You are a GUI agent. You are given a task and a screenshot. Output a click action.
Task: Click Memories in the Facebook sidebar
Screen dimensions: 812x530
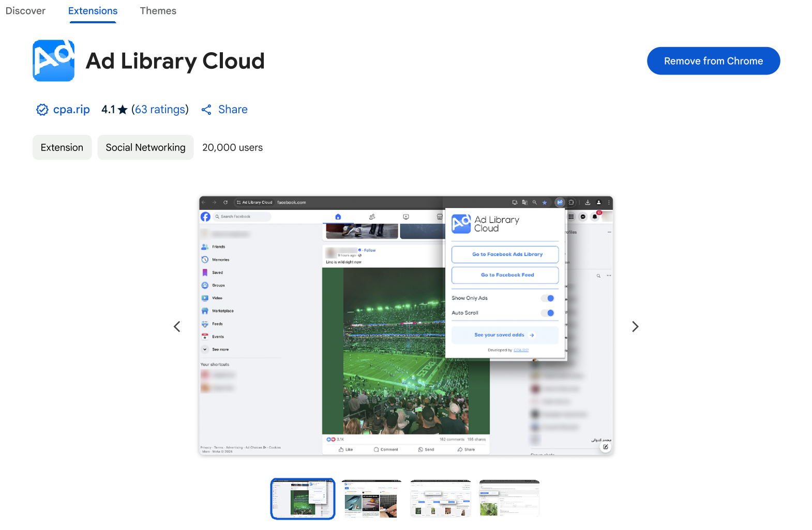click(215, 260)
